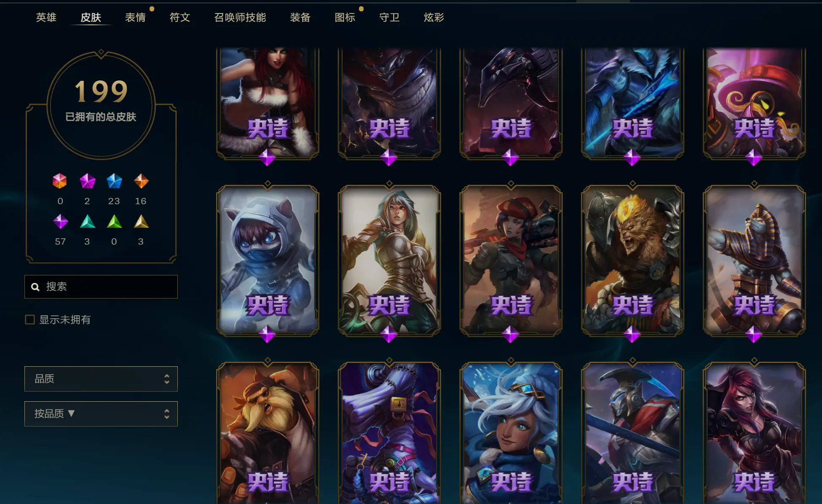822x504 pixels.
Task: Click the teal triangle gem icon showing 3
Action: point(87,221)
